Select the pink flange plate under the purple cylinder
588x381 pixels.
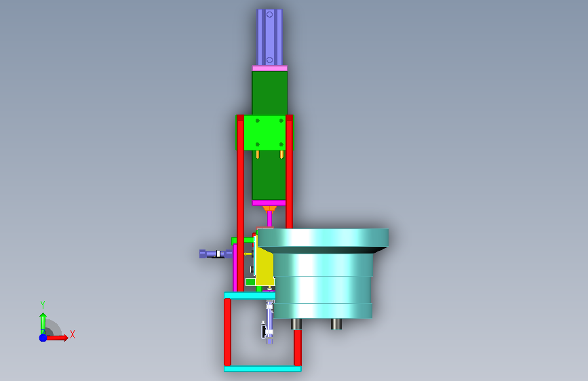[270, 68]
